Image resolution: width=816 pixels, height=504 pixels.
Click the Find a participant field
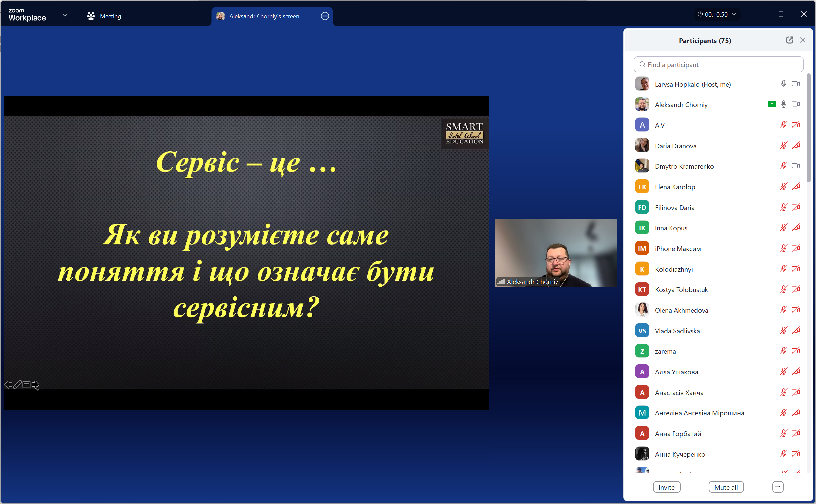pos(718,65)
